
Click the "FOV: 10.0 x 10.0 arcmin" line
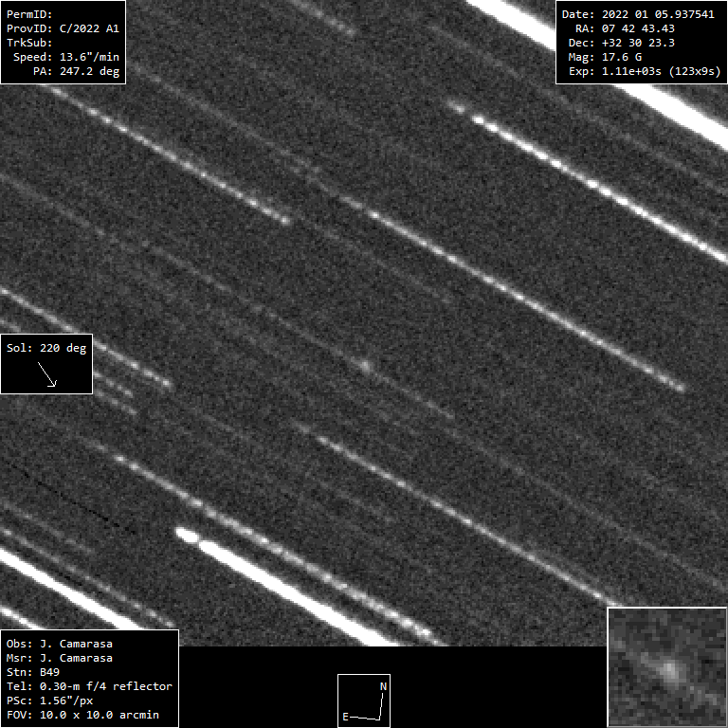[x=82, y=715]
